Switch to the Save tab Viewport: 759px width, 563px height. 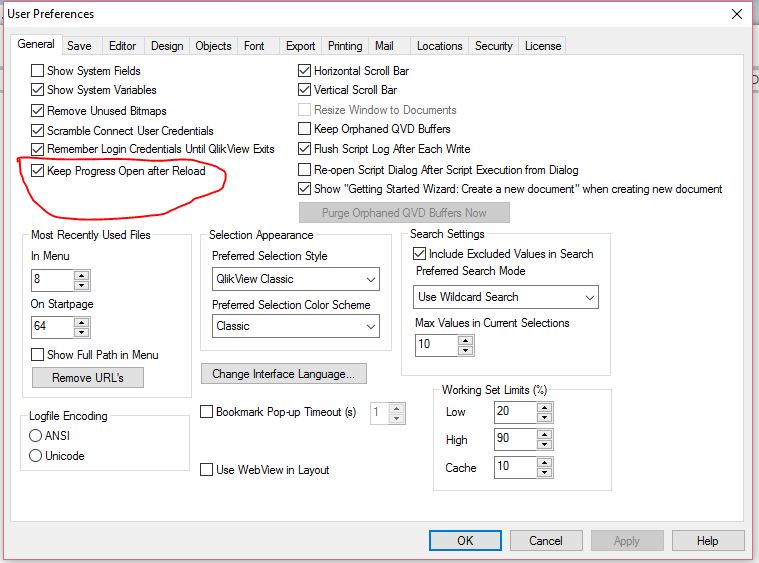tap(79, 46)
